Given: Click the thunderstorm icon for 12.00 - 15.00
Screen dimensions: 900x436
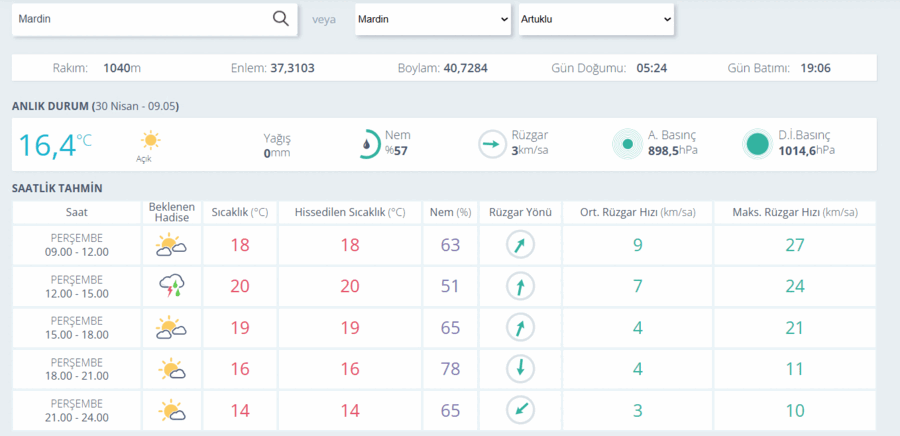Looking at the screenshot, I should click(x=172, y=286).
